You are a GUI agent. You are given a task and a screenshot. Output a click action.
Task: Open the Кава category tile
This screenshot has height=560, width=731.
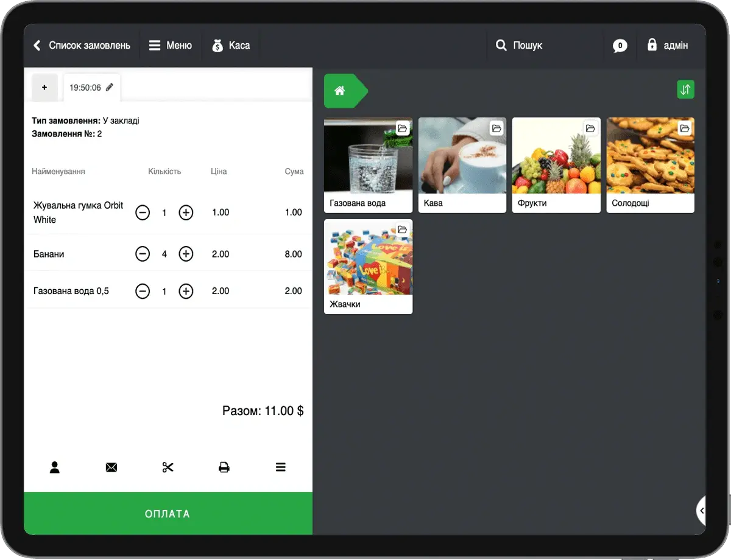[462, 165]
